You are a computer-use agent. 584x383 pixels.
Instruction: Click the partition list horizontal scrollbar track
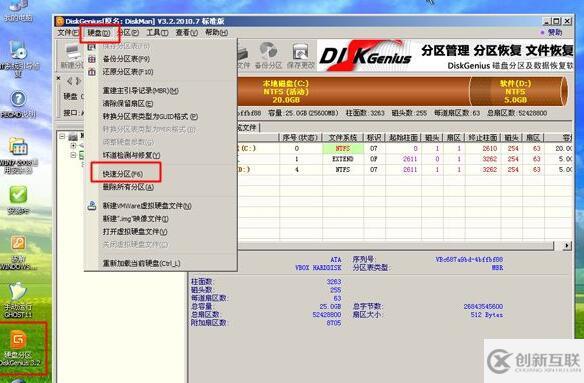[x=396, y=246]
